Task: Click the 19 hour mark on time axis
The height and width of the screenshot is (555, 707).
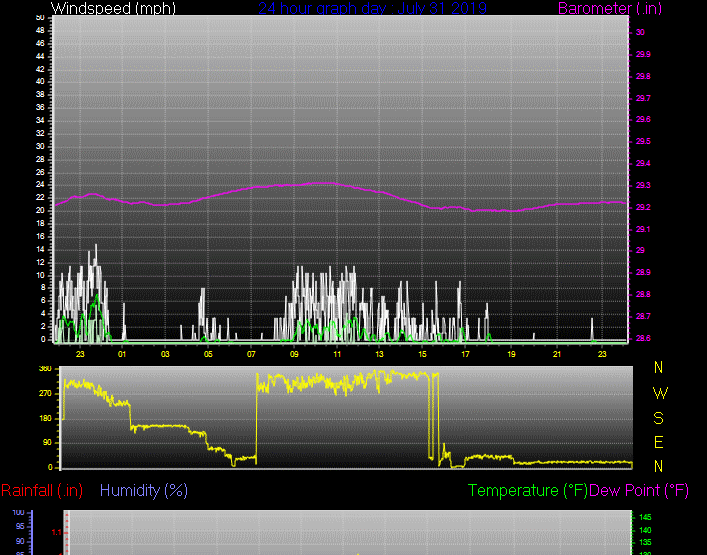Action: tap(510, 354)
